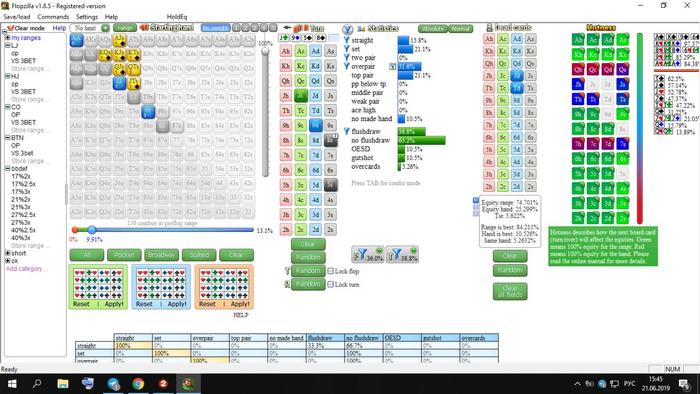Screen dimensions: 700x394
Task: Toggle the two pair filter funnel icon
Action: pyautogui.click(x=346, y=58)
